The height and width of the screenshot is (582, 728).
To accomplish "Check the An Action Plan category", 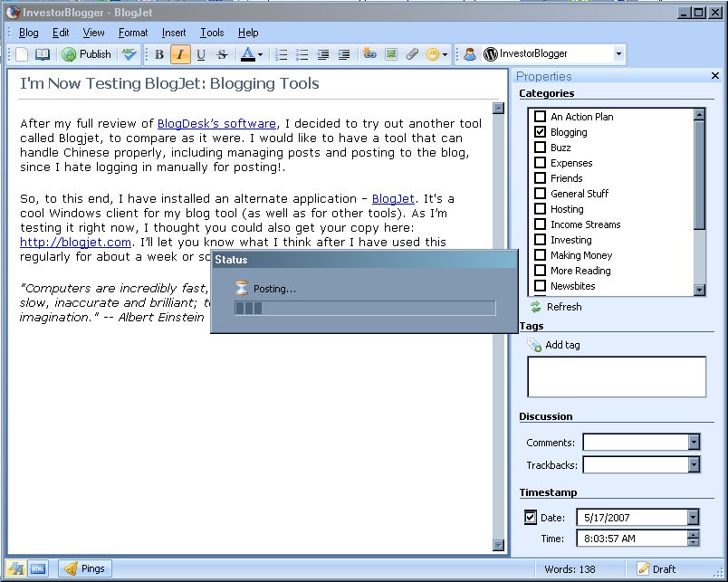I will tap(540, 116).
